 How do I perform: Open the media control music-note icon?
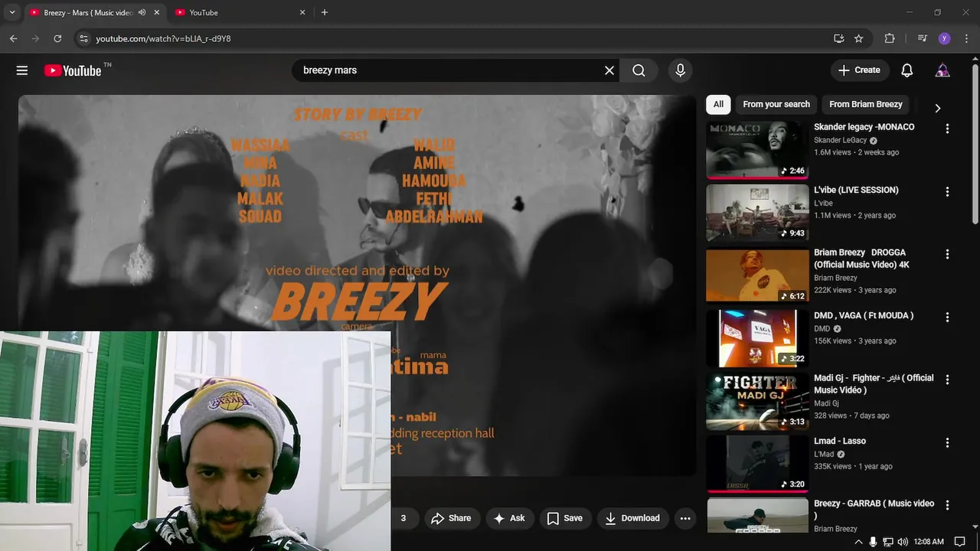922,38
